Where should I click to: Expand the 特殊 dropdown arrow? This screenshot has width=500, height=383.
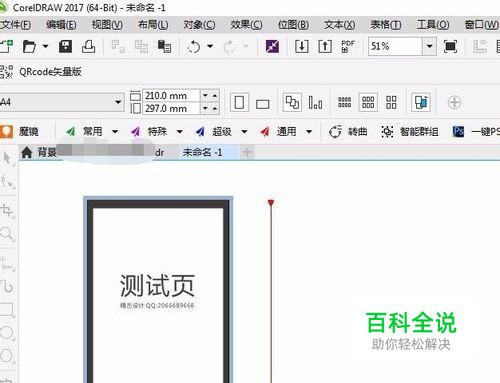click(x=179, y=132)
